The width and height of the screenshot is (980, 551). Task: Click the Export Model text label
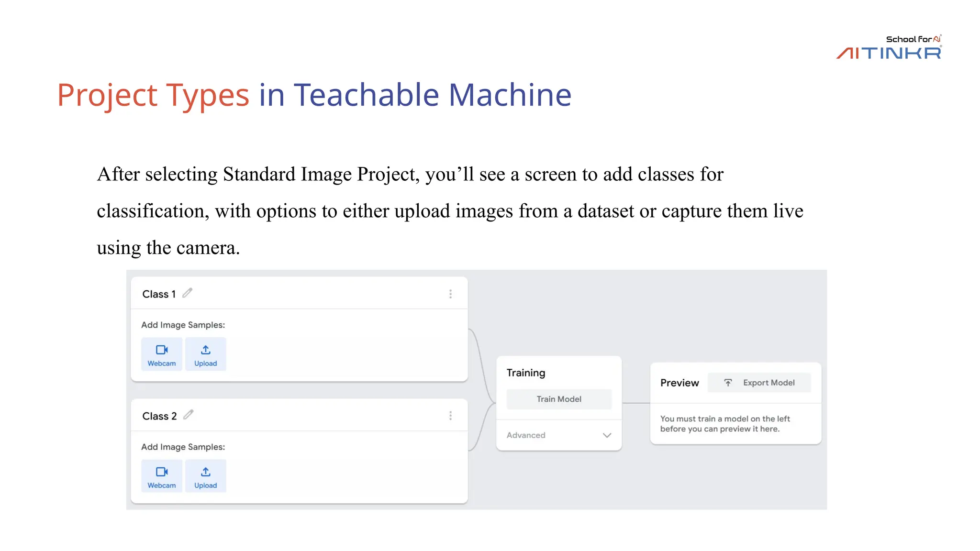(x=768, y=383)
